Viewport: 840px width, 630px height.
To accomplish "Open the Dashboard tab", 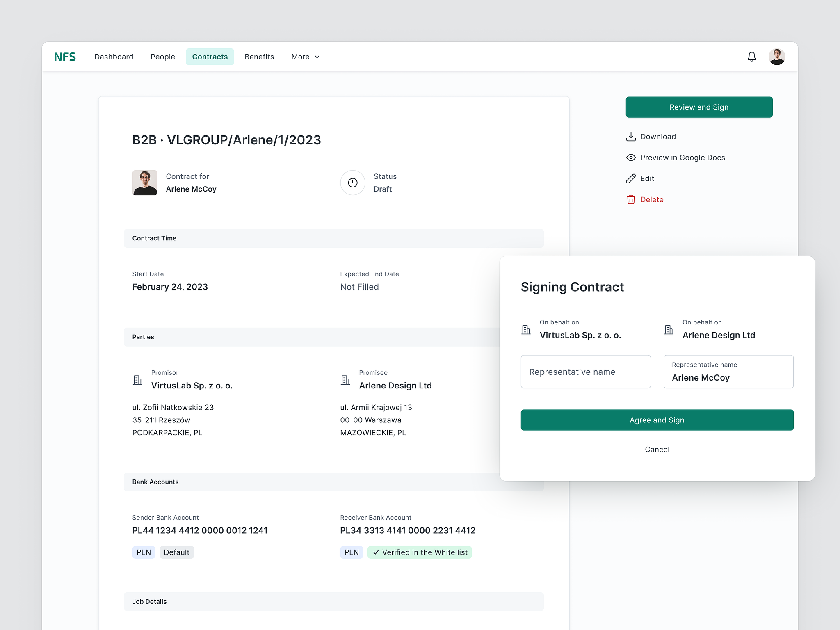I will (114, 57).
